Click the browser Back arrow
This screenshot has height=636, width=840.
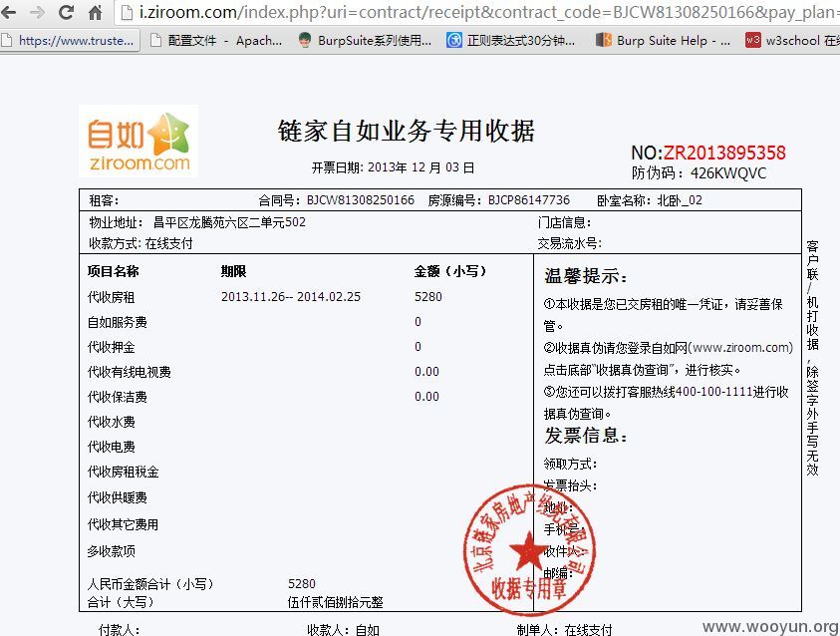click(x=8, y=12)
